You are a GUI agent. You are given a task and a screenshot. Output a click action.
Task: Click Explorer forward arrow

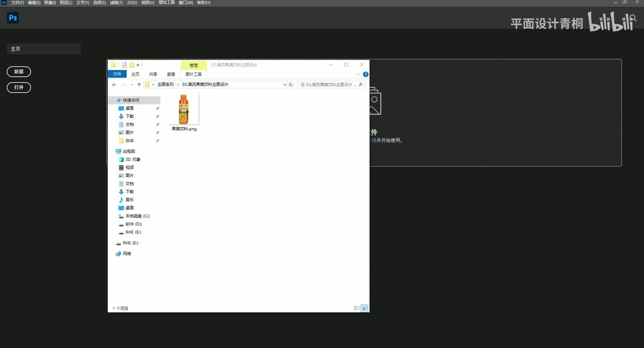[x=124, y=84]
